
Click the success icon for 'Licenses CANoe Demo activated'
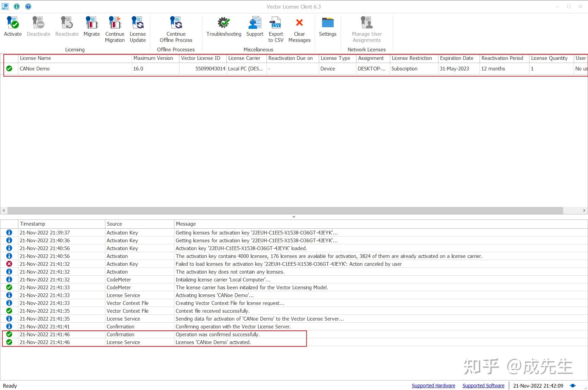pyautogui.click(x=9, y=342)
